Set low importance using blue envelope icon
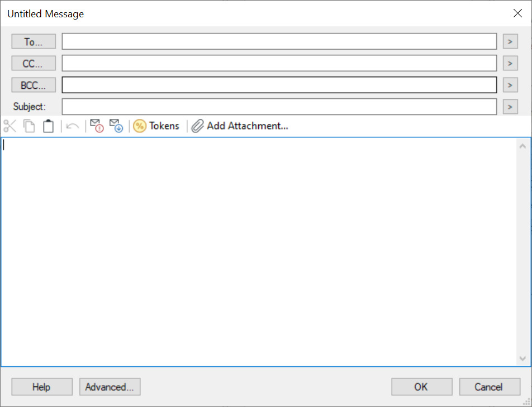Screen dimensions: 532x407 click(x=116, y=126)
